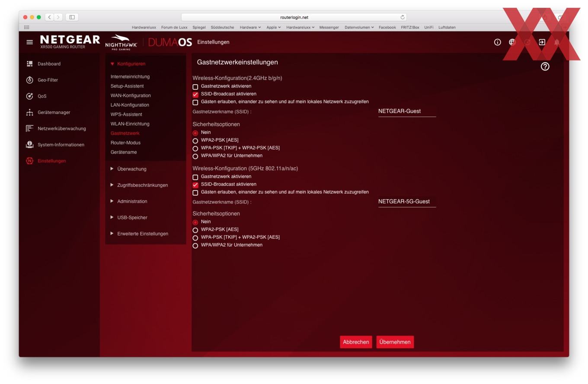588x384 pixels.
Task: Open the FRITZ!Box bookmark
Action: 410,27
